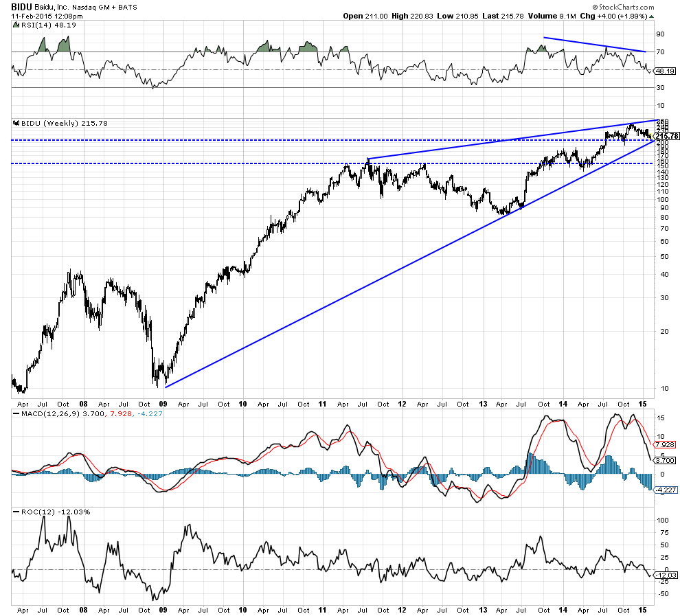This screenshot has width=680, height=616.
Task: Click the candlestick icon before "BIDU (Weekly)"
Action: pos(16,123)
